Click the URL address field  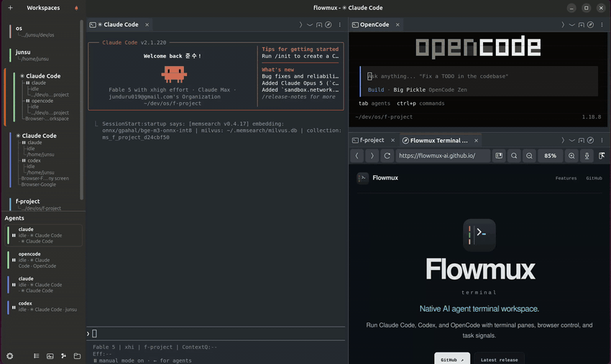(x=443, y=156)
